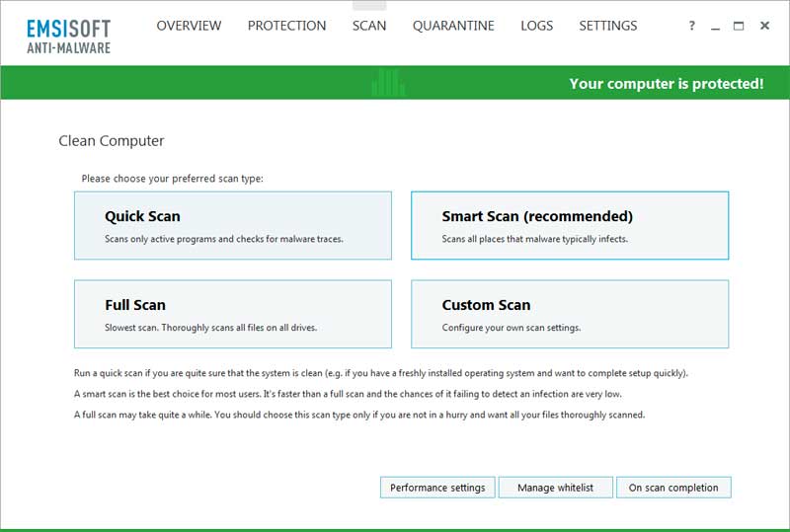Start a Quick Scan
790x532 pixels.
[x=233, y=225]
